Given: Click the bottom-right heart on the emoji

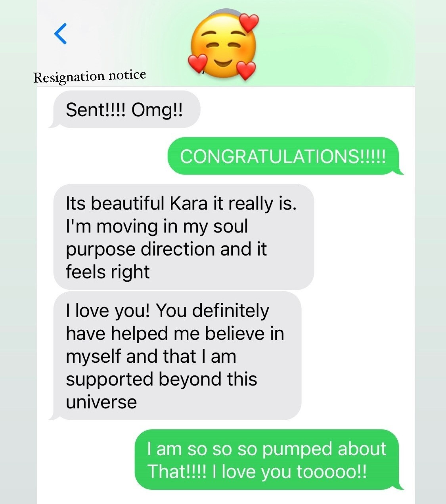Looking at the screenshot, I should pos(246,71).
